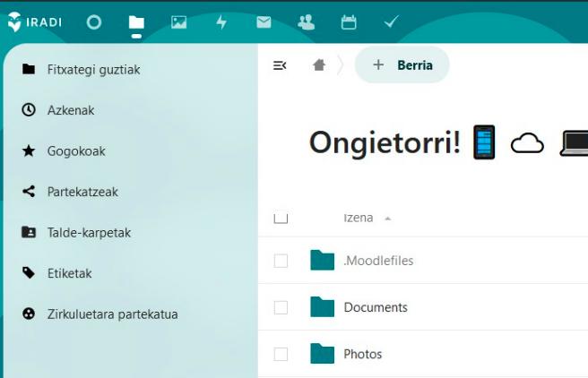The width and height of the screenshot is (588, 378).
Task: Open the Berria new file menu
Action: point(402,65)
